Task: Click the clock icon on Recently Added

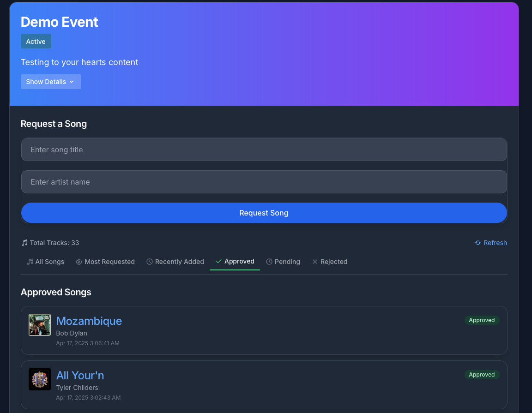Action: point(150,262)
